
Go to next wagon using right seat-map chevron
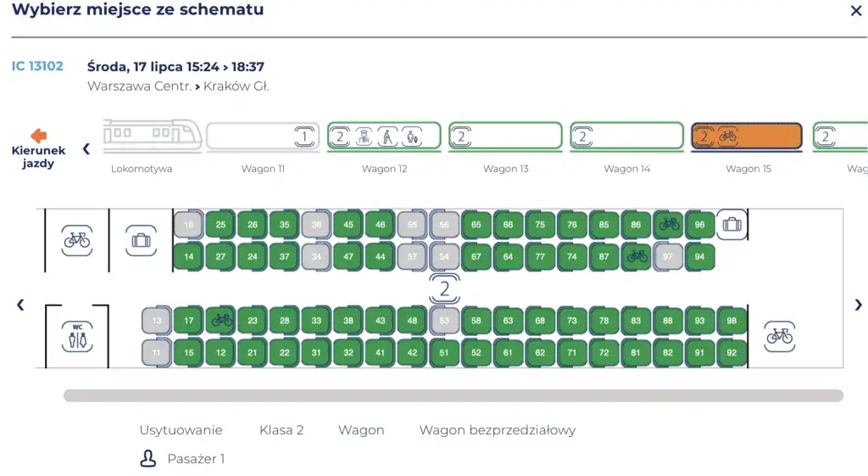(x=858, y=305)
